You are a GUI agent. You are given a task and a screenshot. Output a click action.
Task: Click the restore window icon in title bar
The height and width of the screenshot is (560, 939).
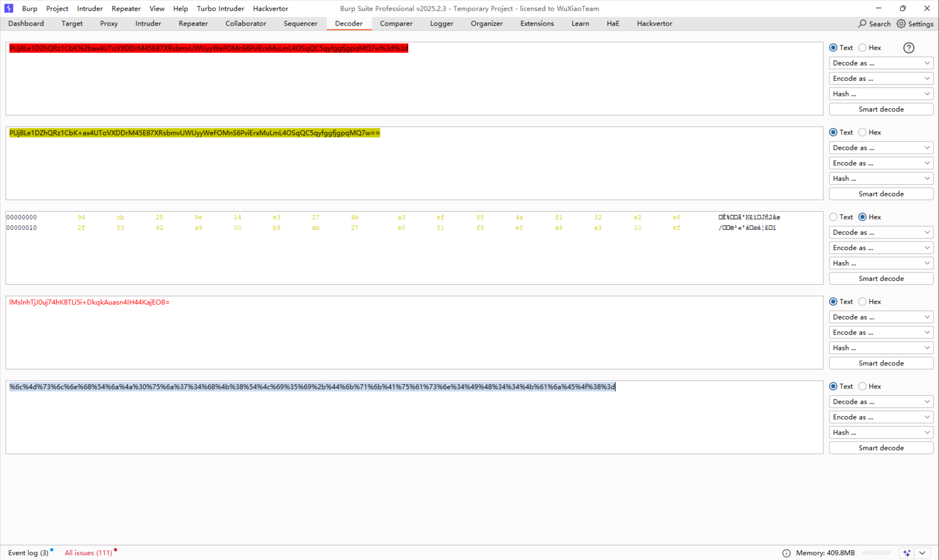pos(902,8)
